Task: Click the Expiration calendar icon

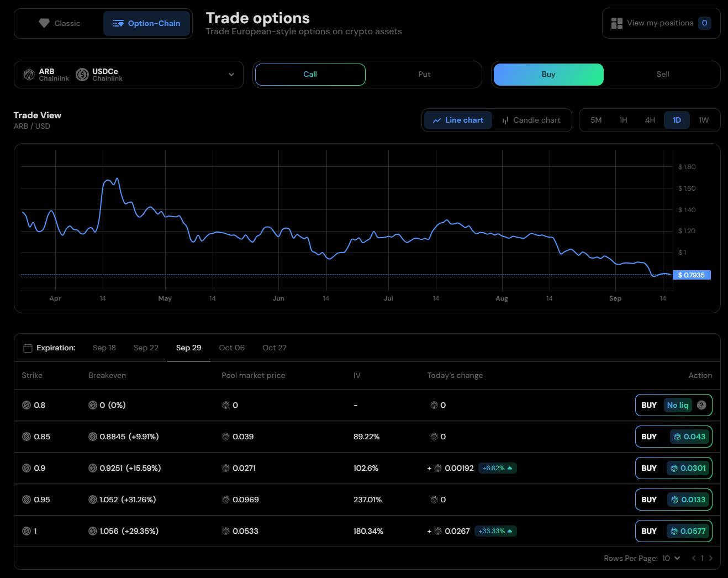Action: pyautogui.click(x=28, y=348)
